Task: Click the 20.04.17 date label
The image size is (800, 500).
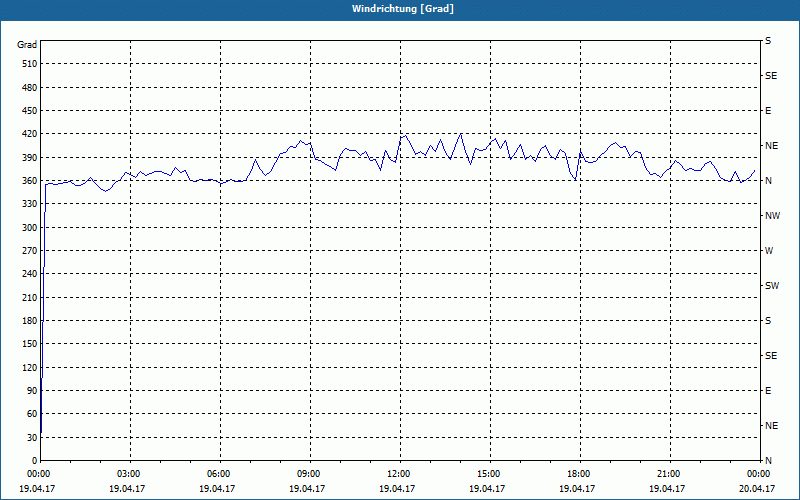Action: (x=757, y=488)
